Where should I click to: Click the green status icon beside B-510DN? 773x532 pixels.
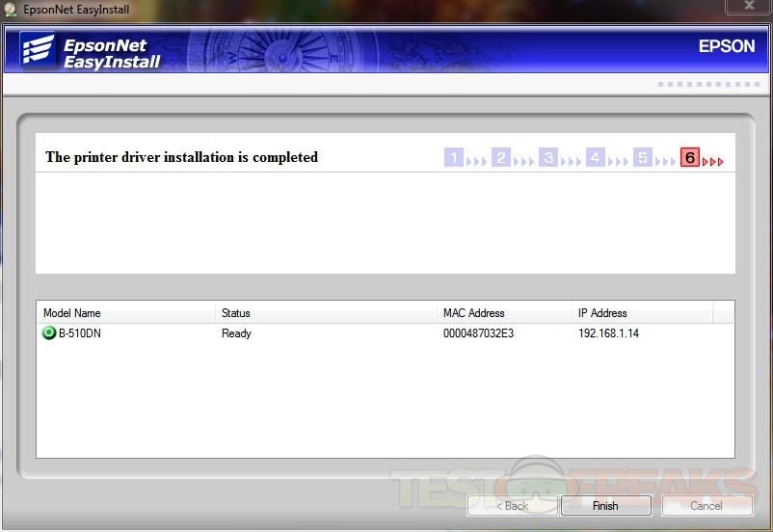(x=49, y=333)
